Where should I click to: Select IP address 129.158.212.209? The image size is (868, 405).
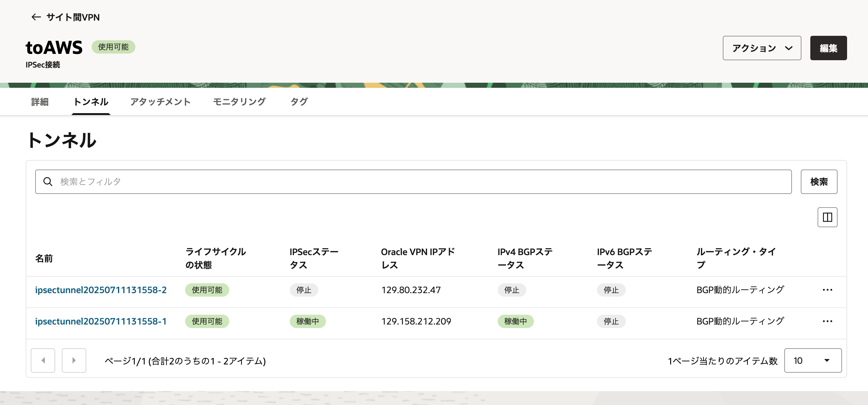coord(416,321)
